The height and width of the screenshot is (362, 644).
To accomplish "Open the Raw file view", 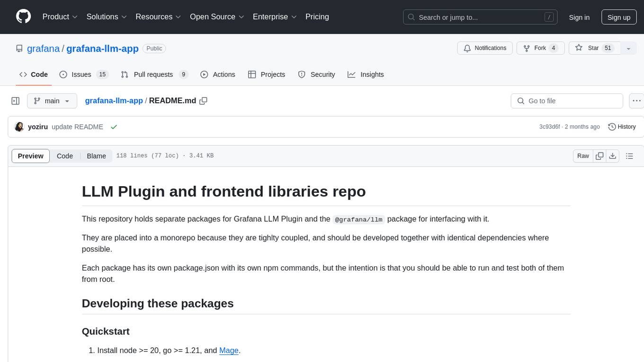I will (x=583, y=156).
